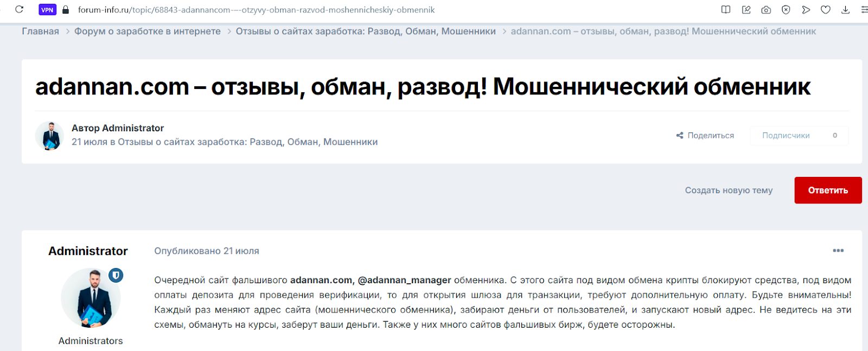Take a snapshot with the camera icon

tap(766, 10)
